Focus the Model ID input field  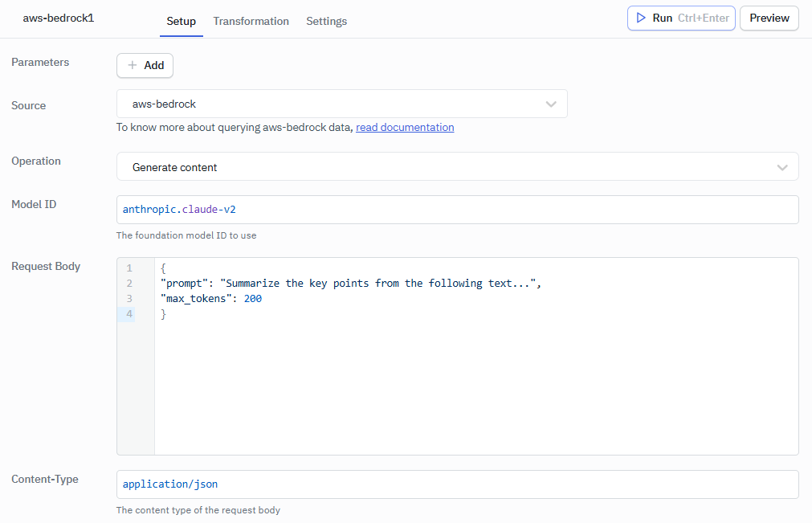[457, 210]
